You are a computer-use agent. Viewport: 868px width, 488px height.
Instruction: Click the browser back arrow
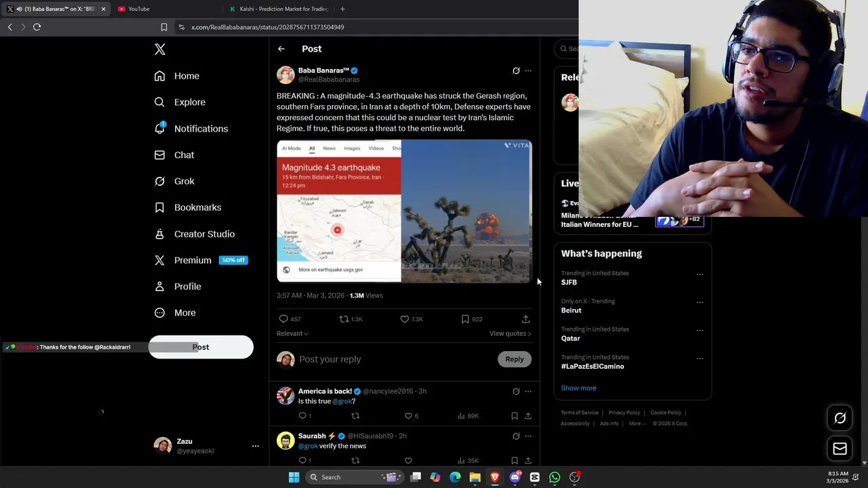coord(9,27)
